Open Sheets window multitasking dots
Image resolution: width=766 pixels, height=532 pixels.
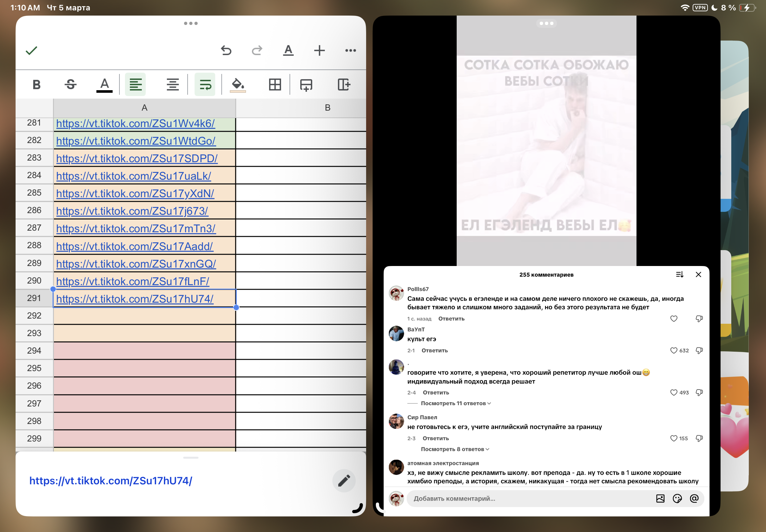point(191,23)
